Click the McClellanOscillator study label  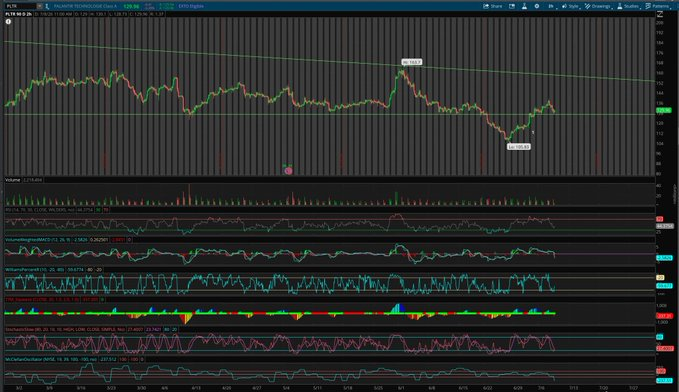[51, 359]
